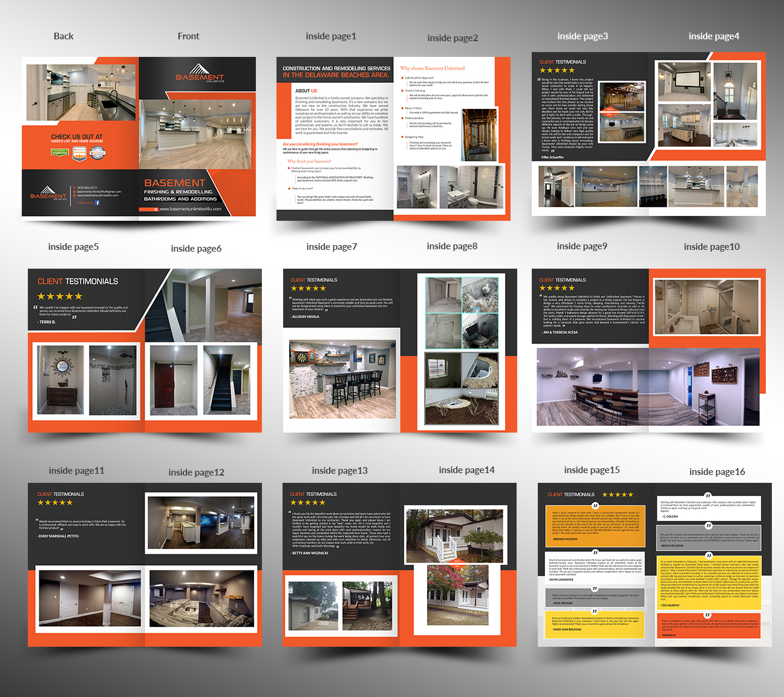Click the "JIM & THERESA SCESA" name
Image resolution: width=784 pixels, height=697 pixels.
(x=560, y=332)
